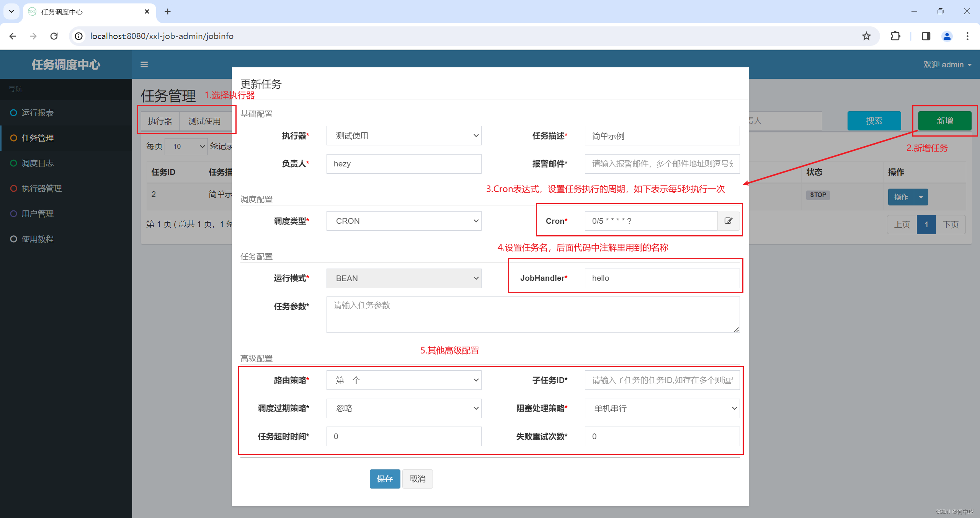This screenshot has width=980, height=518.
Task: Click the browser back arrow
Action: 13,36
